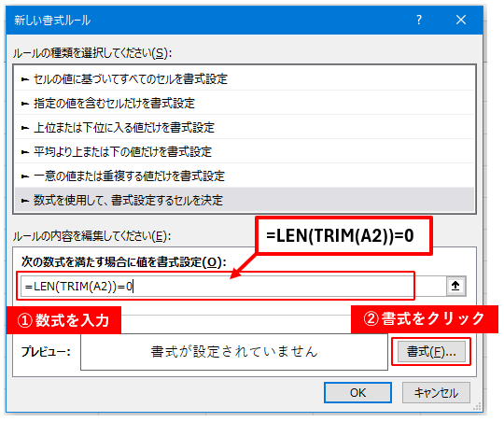Image resolution: width=504 pixels, height=422 pixels.
Task: Click the 次の数式を満たす場合に値を書式設定(O) label
Action: [124, 261]
